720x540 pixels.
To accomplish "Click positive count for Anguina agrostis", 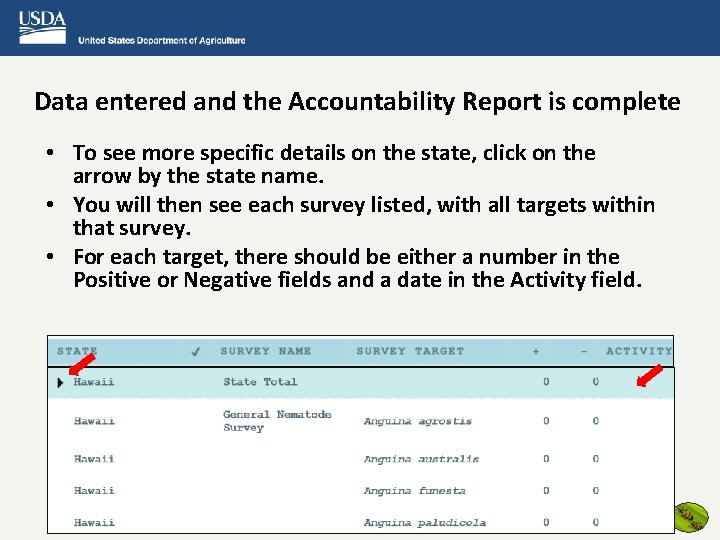I will 546,421.
